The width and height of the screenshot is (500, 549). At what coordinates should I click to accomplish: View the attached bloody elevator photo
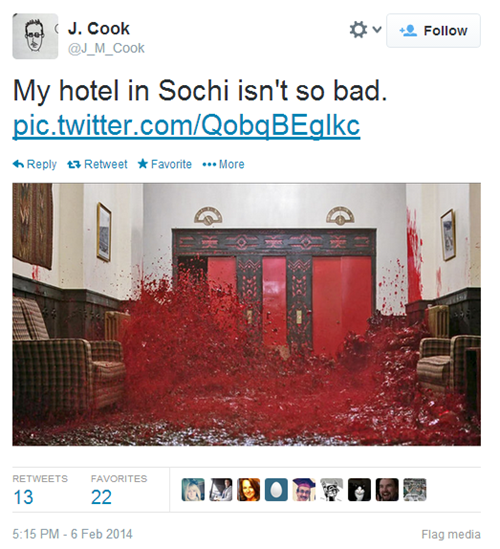point(246,314)
